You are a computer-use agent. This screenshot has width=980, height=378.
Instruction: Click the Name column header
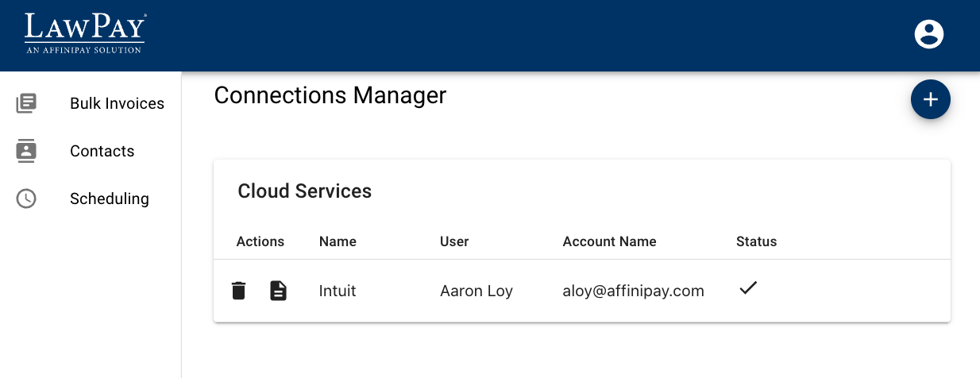338,241
